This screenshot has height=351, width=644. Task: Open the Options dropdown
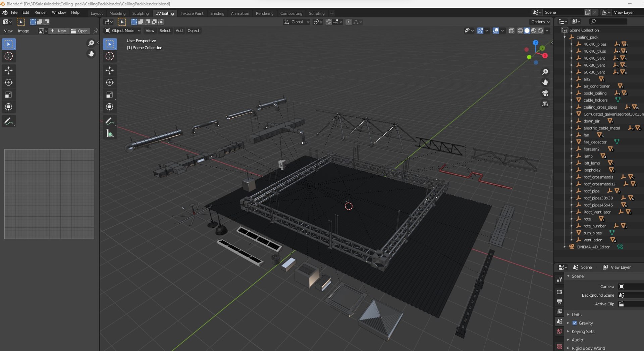540,22
